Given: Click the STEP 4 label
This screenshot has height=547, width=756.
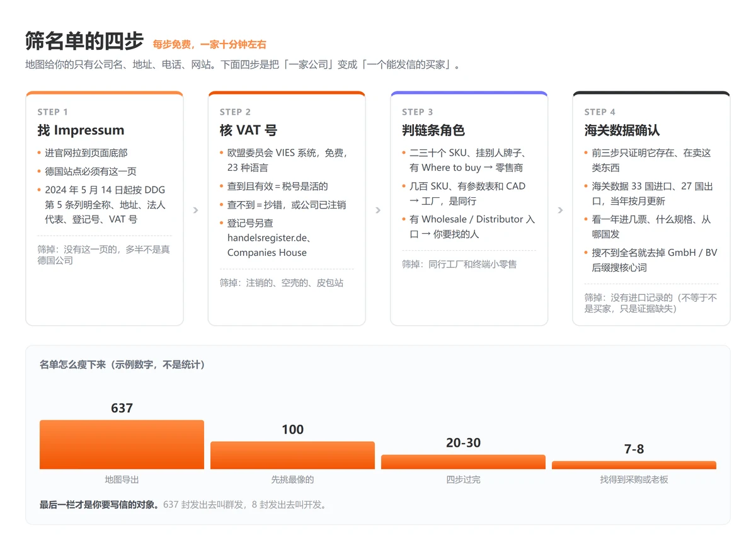Looking at the screenshot, I should tap(600, 112).
